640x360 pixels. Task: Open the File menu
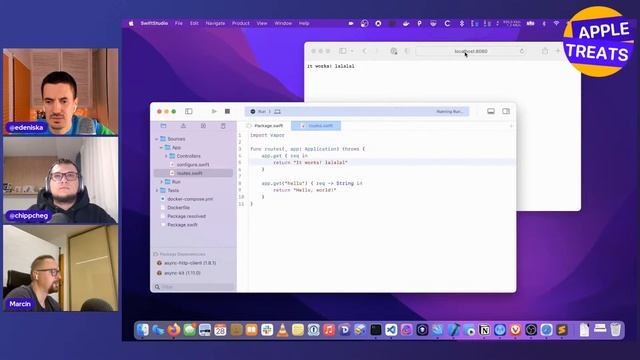pyautogui.click(x=179, y=24)
